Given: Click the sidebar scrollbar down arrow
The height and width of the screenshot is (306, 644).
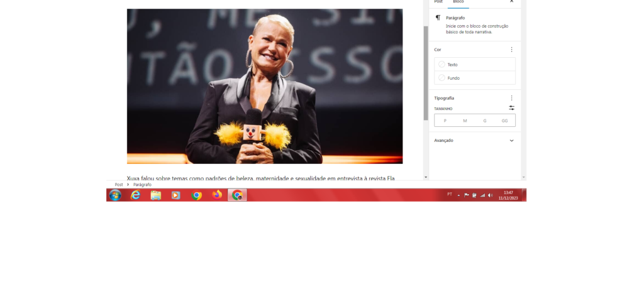Looking at the screenshot, I should coord(523,177).
